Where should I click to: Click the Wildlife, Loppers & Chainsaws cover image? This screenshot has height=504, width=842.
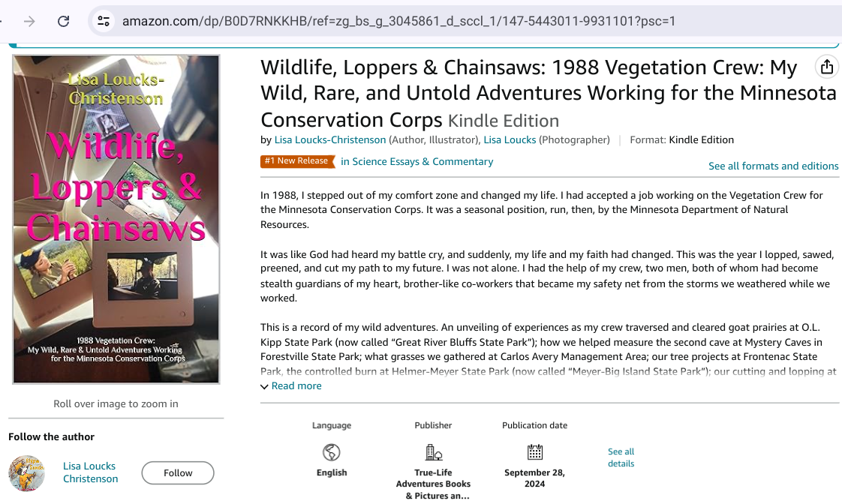coord(115,217)
